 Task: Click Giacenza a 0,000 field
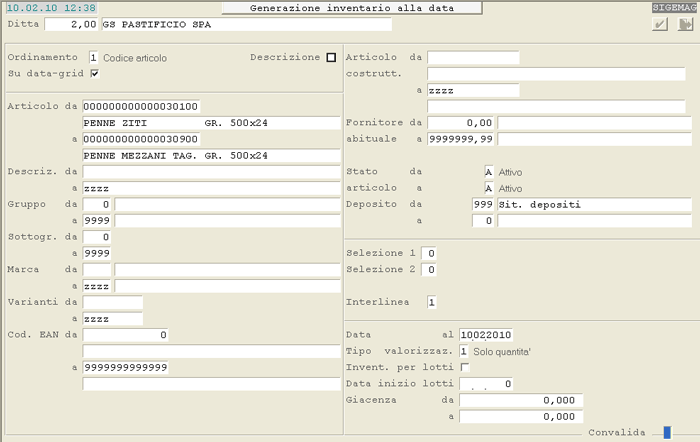pyautogui.click(x=521, y=417)
